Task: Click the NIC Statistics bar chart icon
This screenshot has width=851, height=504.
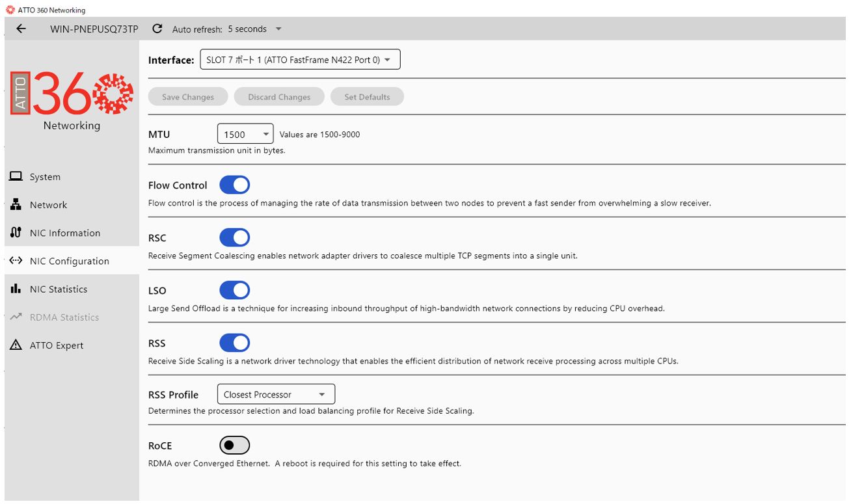Action: point(16,289)
